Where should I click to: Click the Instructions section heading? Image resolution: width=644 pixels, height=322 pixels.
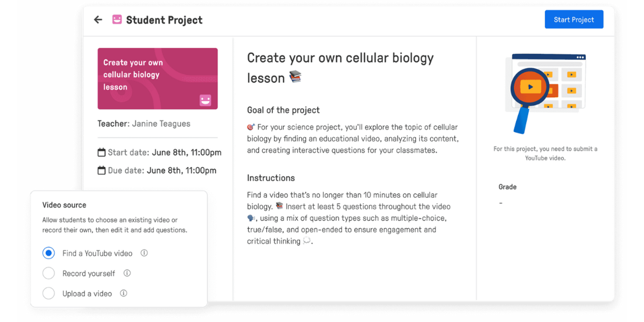click(271, 177)
